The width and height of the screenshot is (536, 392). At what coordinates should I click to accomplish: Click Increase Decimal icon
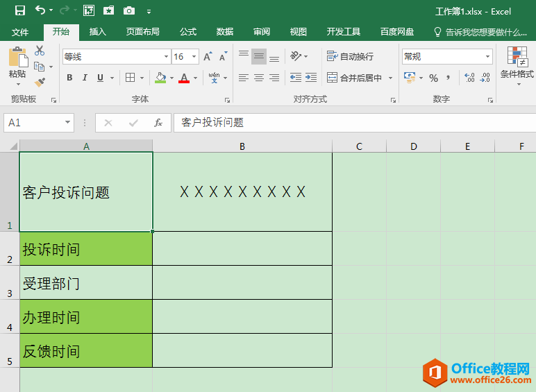tap(469, 78)
